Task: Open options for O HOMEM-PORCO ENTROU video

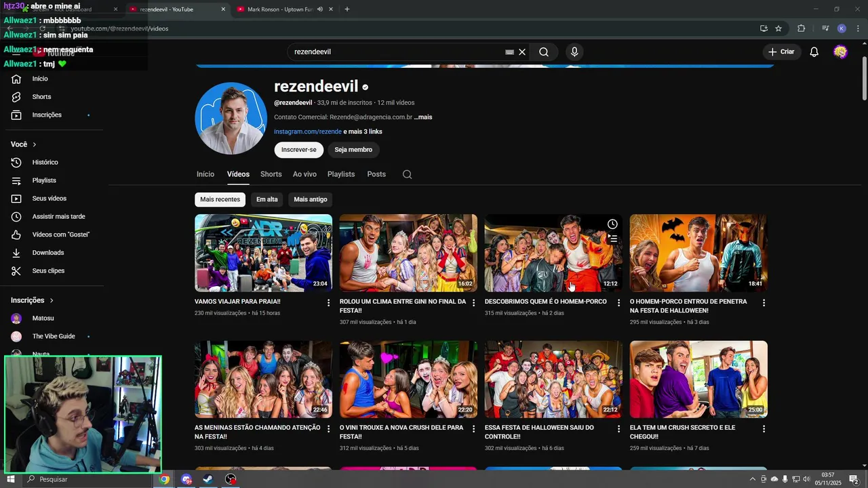Action: (x=764, y=303)
